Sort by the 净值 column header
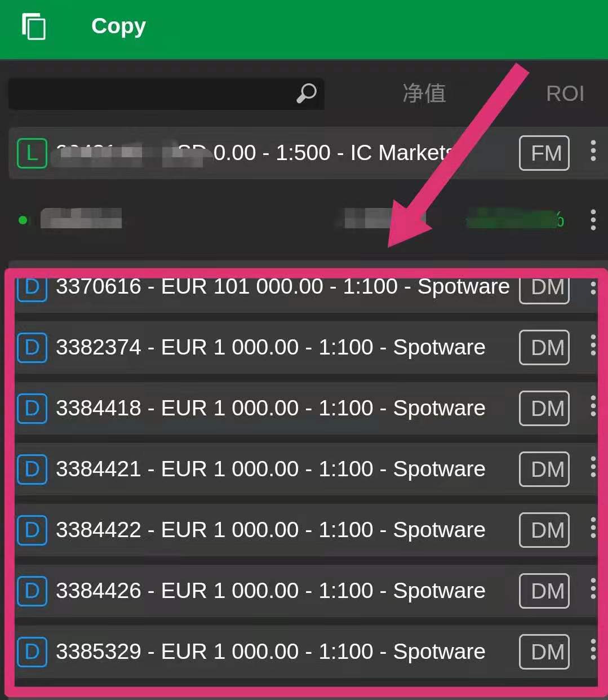Image resolution: width=608 pixels, height=700 pixels. click(x=424, y=93)
